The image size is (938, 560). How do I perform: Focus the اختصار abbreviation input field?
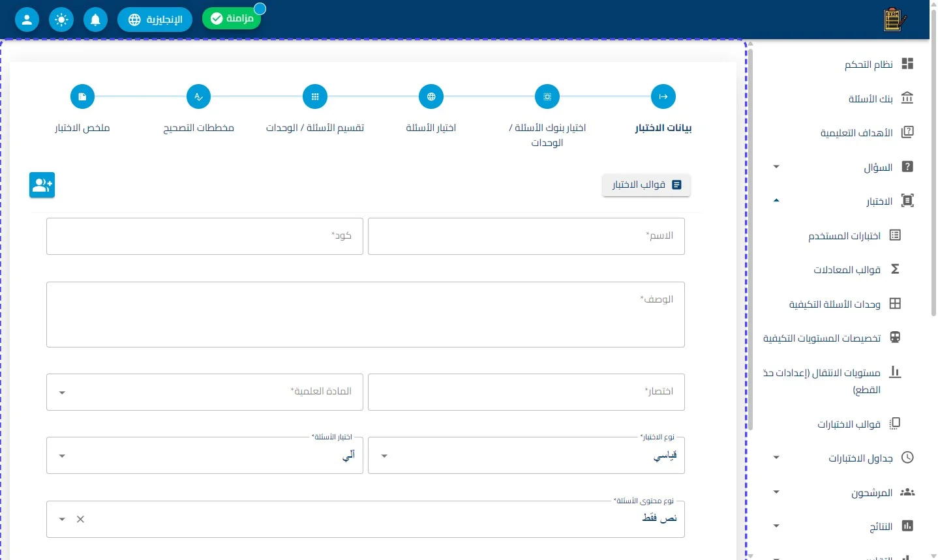point(526,392)
